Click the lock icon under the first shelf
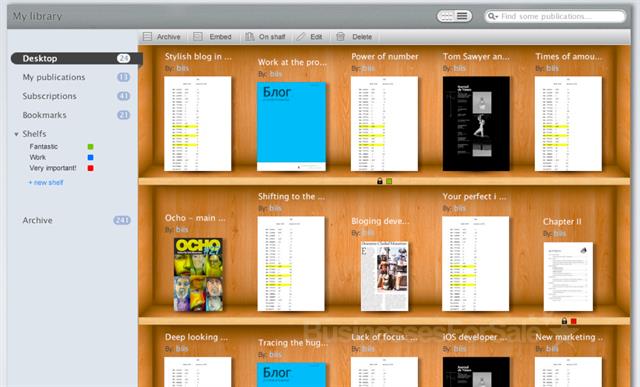The image size is (640, 387). 380,181
